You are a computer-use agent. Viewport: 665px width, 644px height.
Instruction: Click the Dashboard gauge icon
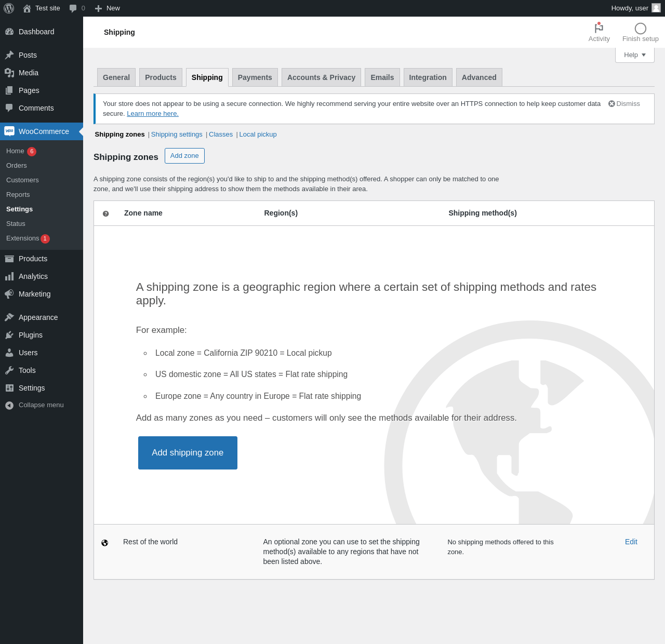pyautogui.click(x=9, y=32)
